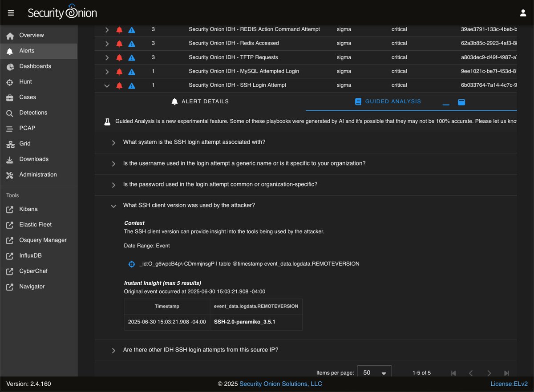The width and height of the screenshot is (534, 392).
Task: Launch the Elastic Fleet external tool
Action: click(39, 225)
